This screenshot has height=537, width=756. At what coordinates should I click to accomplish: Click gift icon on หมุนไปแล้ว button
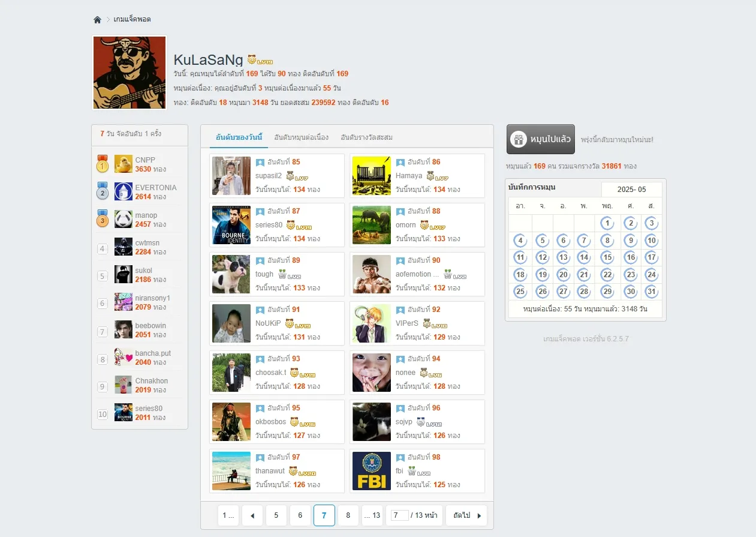point(519,140)
